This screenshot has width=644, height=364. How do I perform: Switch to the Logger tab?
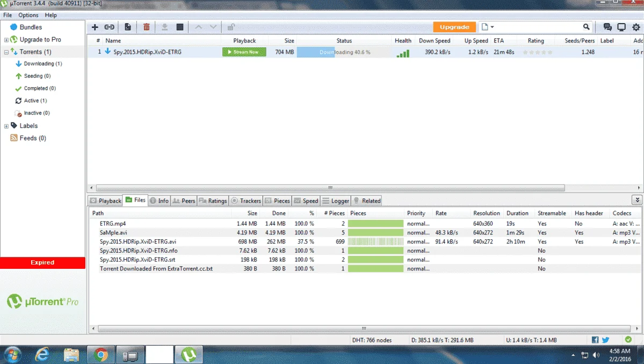click(336, 201)
